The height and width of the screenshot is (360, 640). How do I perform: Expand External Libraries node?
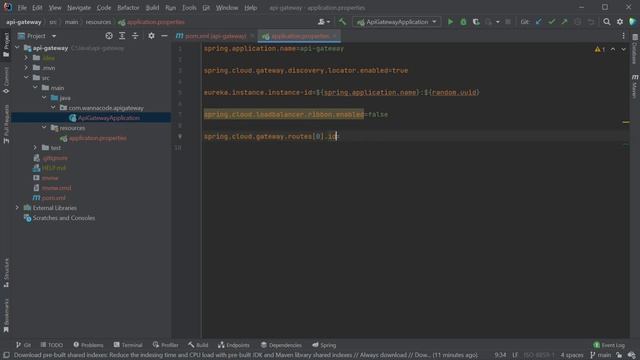pyautogui.click(x=17, y=208)
